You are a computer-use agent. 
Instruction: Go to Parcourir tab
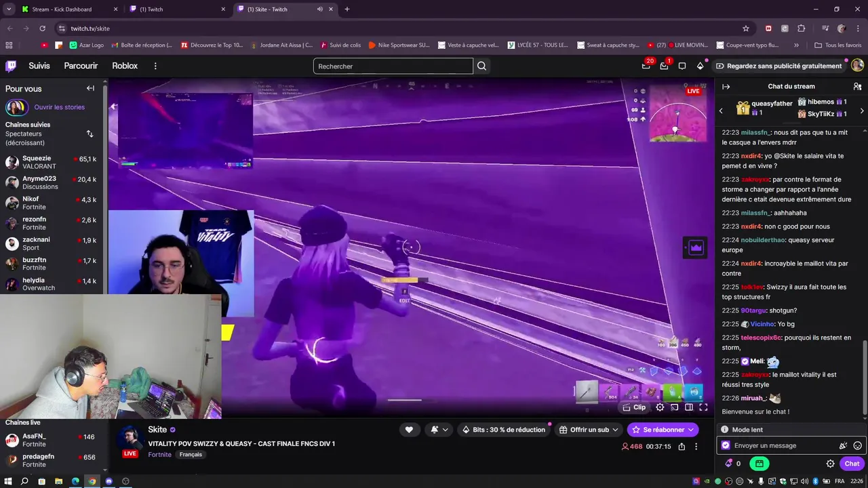click(x=81, y=66)
